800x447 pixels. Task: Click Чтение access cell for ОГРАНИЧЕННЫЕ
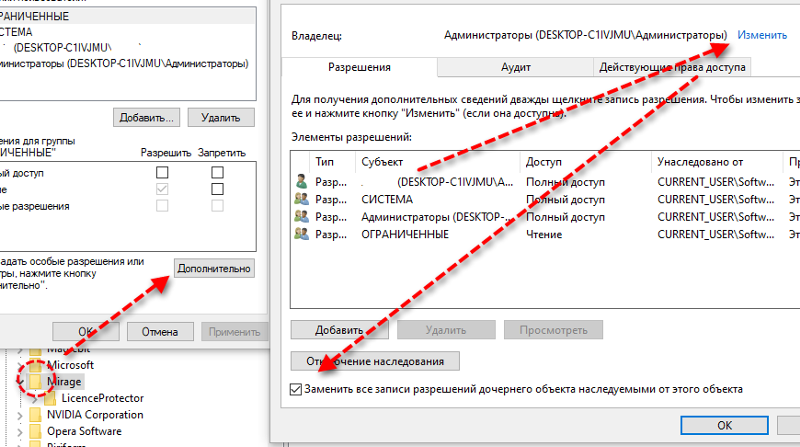(x=544, y=235)
